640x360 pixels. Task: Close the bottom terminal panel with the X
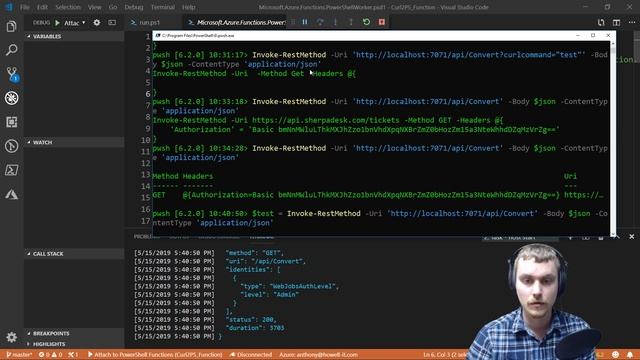631,237
